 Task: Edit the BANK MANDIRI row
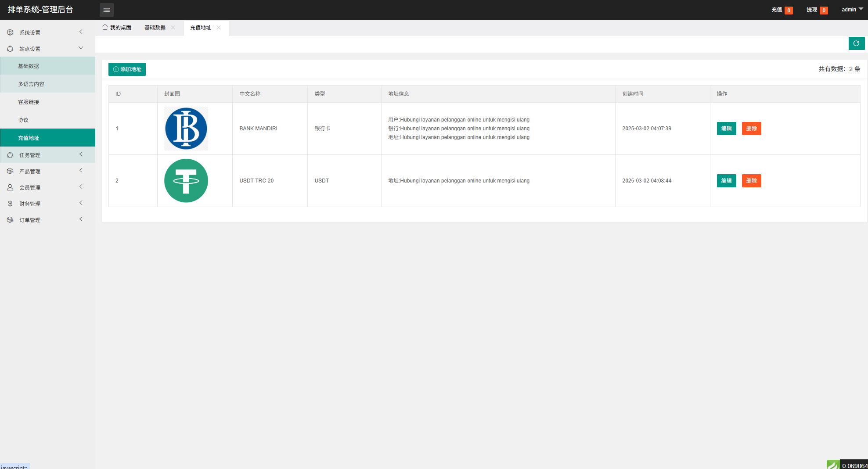(726, 129)
